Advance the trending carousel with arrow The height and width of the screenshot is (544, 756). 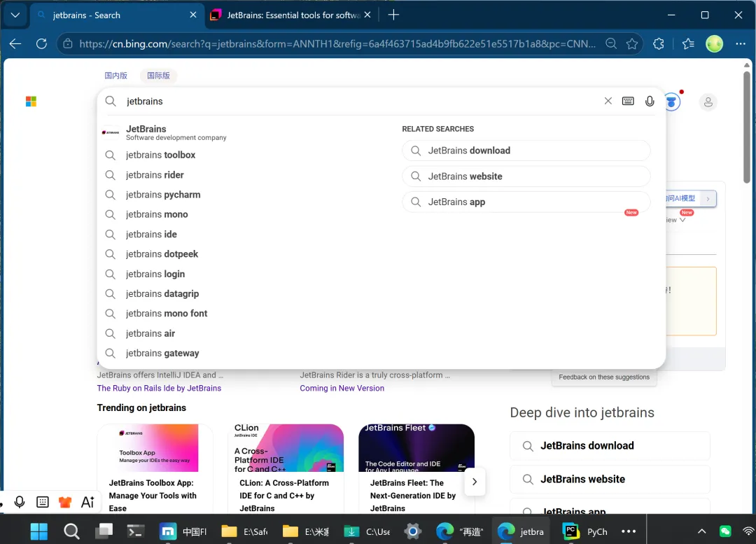pos(475,482)
